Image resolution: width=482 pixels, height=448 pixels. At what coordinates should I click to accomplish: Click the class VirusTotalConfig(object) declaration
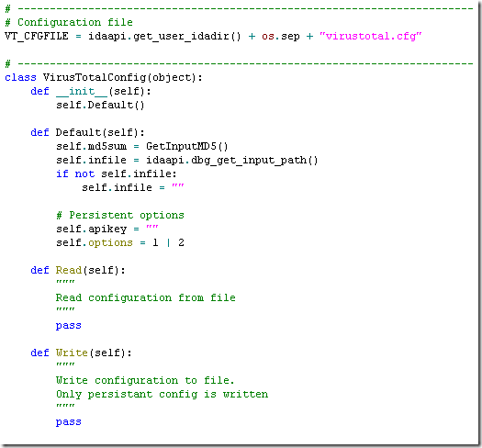[x=104, y=77]
